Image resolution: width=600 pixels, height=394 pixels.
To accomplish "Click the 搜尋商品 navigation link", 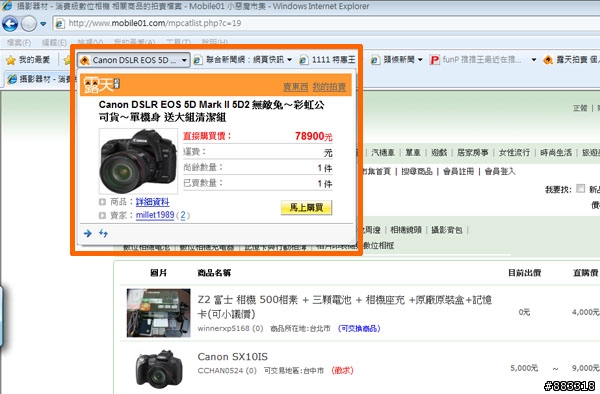I will point(417,171).
